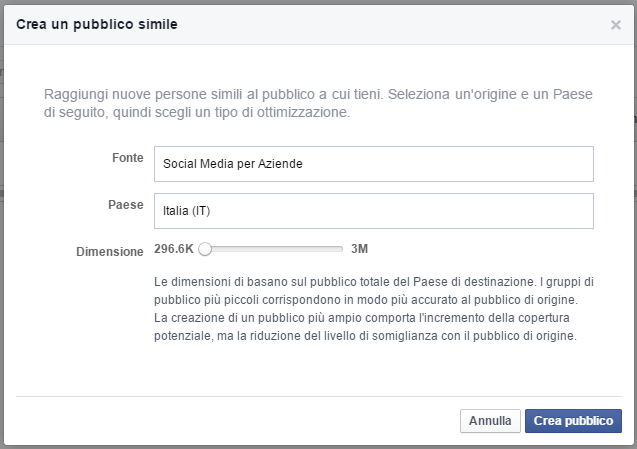Click the 'Fonte' label
This screenshot has width=637, height=449.
pos(128,158)
